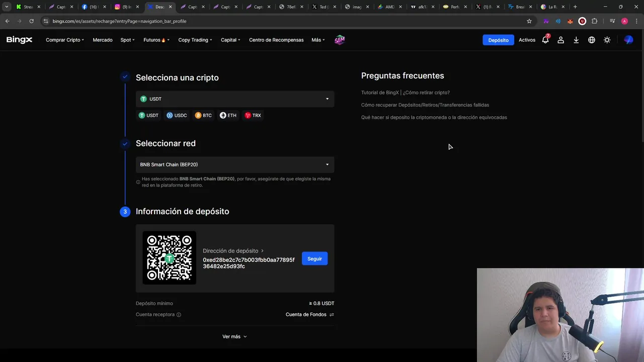The image size is (644, 362).
Task: Open Chrome profile avatar
Action: pos(624,21)
